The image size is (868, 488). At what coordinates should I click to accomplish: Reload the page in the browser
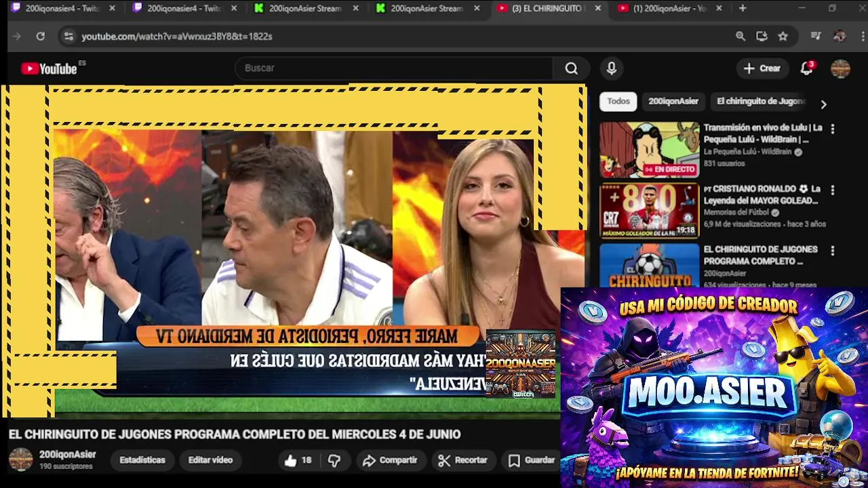click(41, 37)
